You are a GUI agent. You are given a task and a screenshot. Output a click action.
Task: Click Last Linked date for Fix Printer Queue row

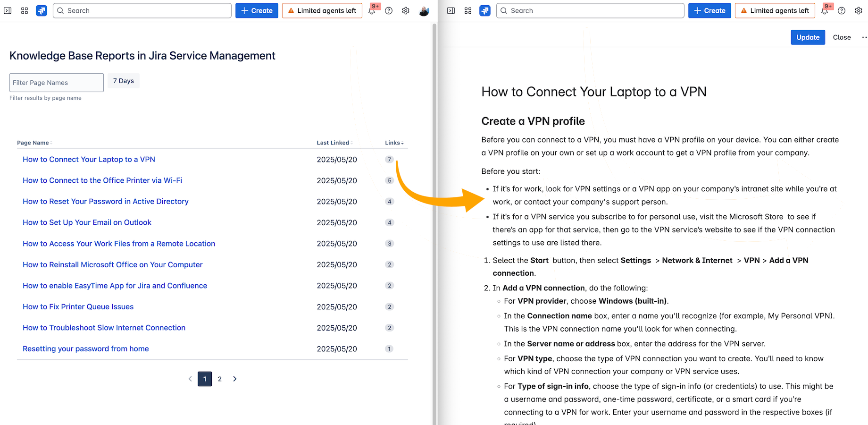click(337, 307)
